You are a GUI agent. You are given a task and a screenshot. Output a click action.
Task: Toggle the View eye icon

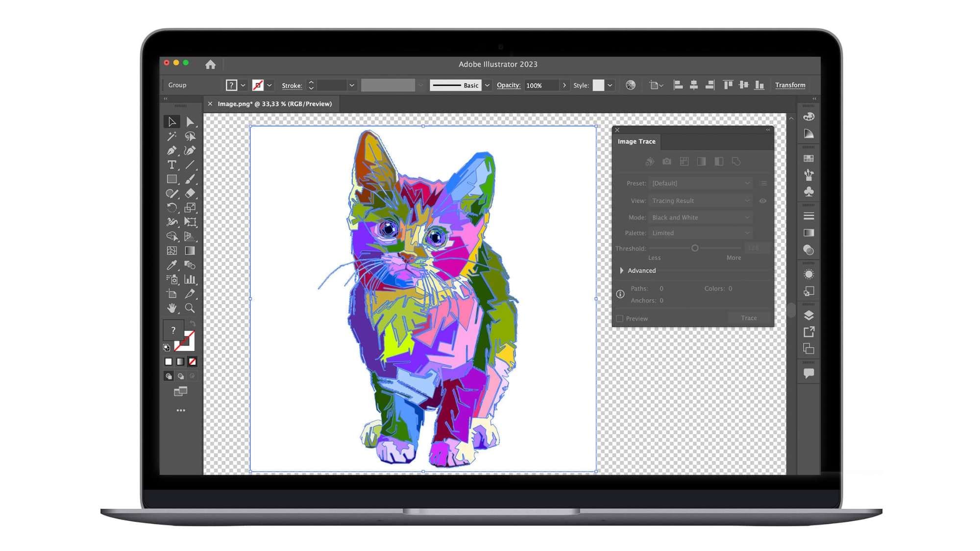click(x=762, y=201)
